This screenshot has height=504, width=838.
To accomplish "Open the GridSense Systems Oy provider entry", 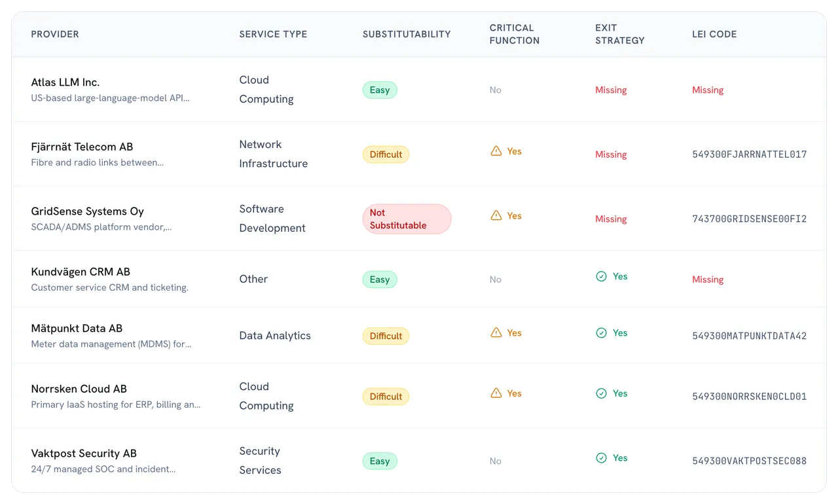I will [87, 211].
